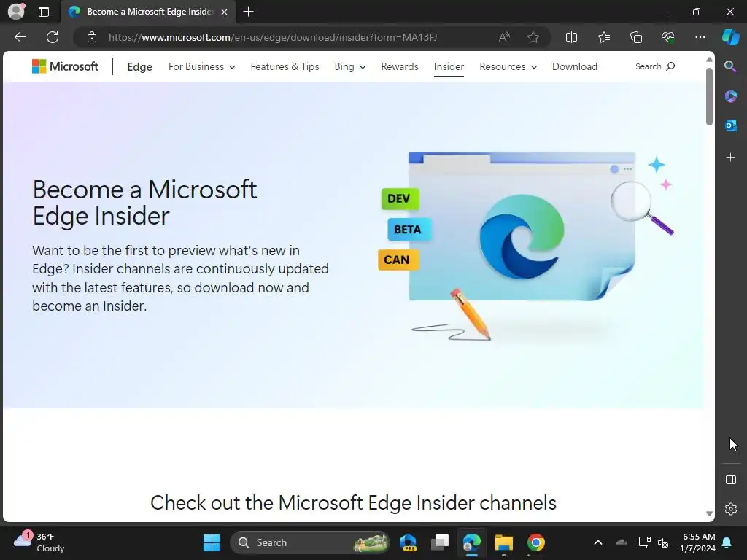Click the DEV channel badge
This screenshot has width=747, height=560.
(400, 198)
